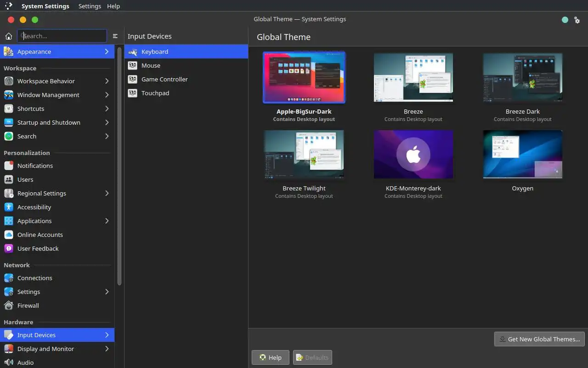Expand the Appearance chevron
588x368 pixels.
point(107,52)
